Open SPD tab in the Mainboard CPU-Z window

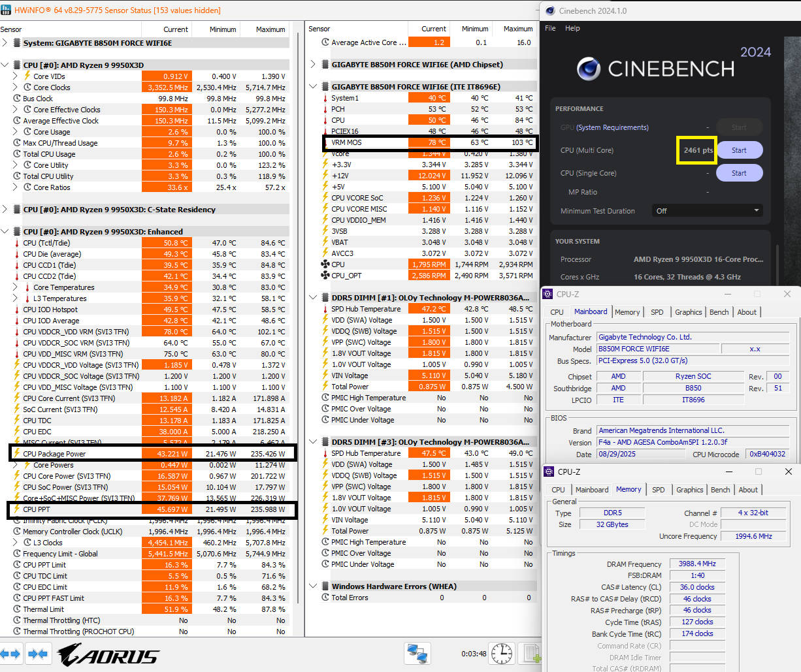click(657, 312)
